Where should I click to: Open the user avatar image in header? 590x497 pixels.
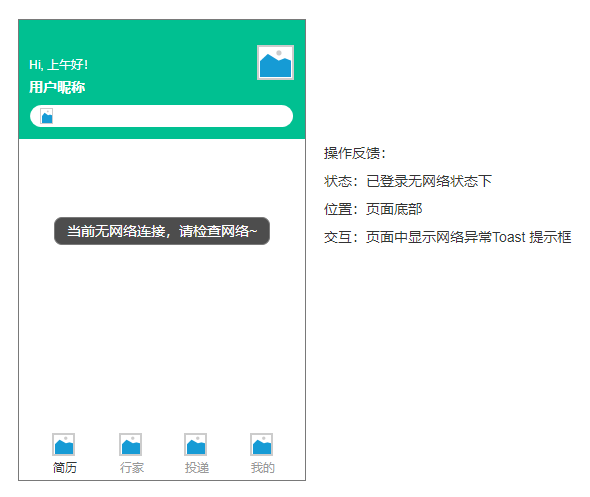point(275,62)
